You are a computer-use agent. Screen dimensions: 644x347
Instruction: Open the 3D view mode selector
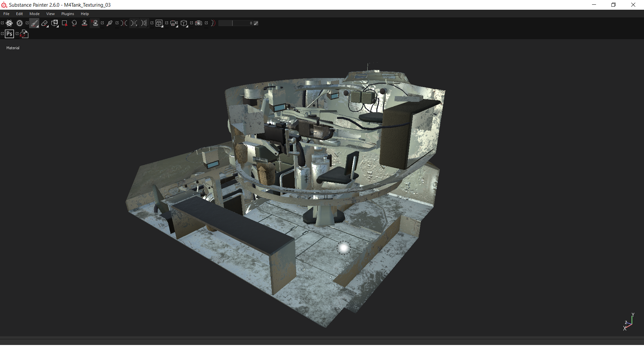(159, 23)
